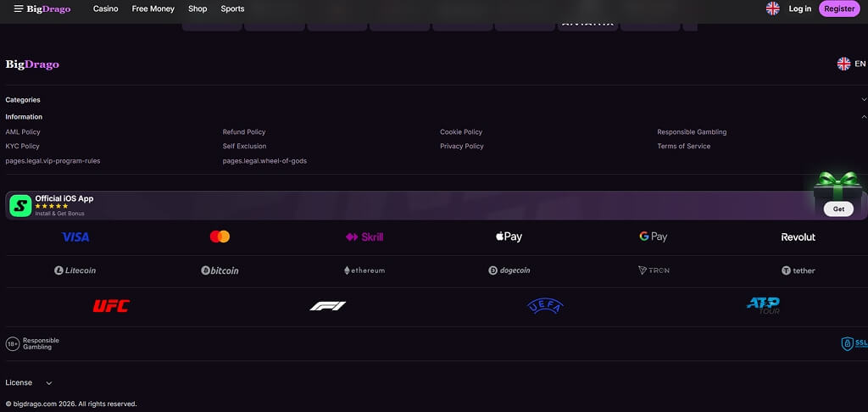Click the green Official iOS App icon
Image resolution: width=868 pixels, height=412 pixels.
(20, 205)
